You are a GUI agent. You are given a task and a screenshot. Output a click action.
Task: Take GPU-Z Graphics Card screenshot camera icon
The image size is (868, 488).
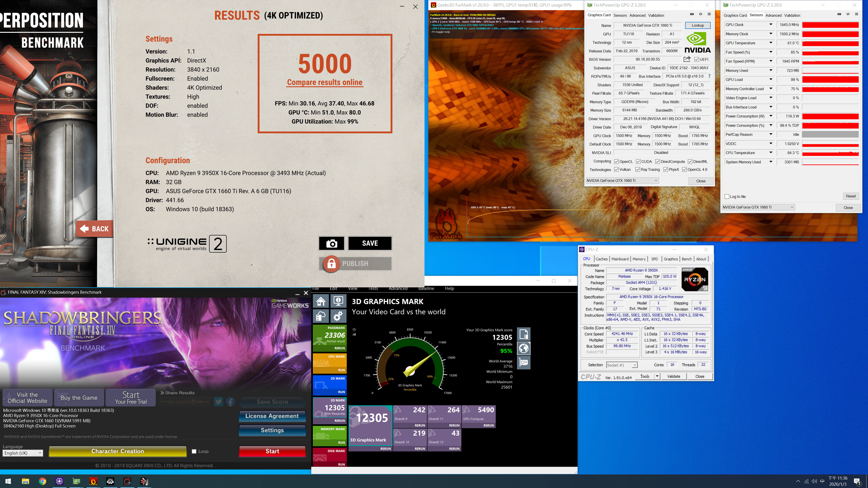692,14
